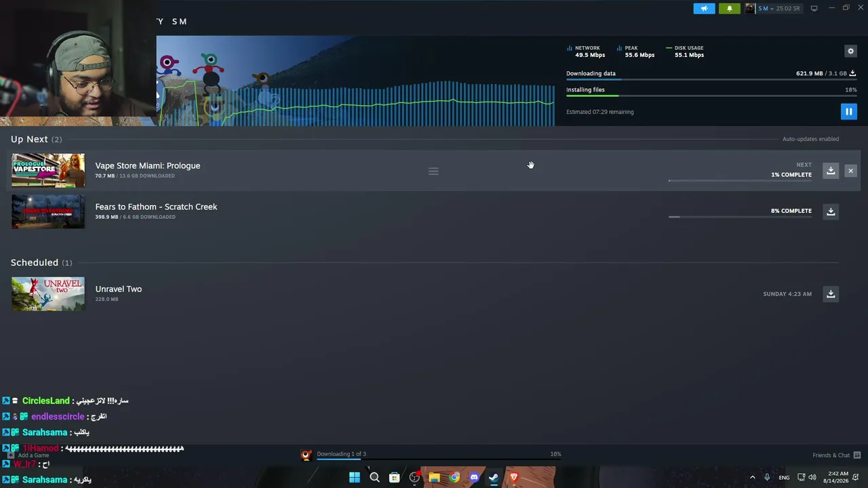
Task: Click the bottom download progress bar
Action: [439, 459]
